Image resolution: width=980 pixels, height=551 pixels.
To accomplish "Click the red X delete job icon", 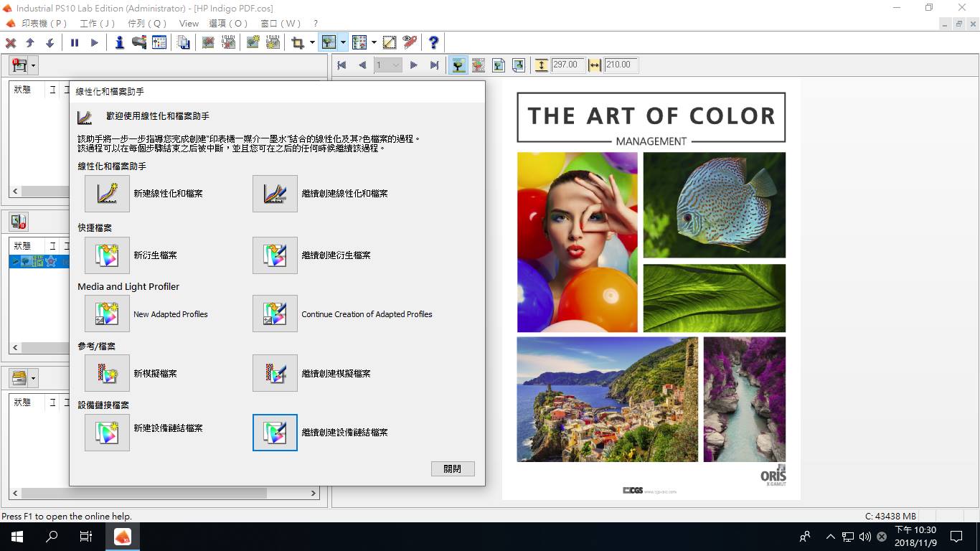I will pos(11,43).
